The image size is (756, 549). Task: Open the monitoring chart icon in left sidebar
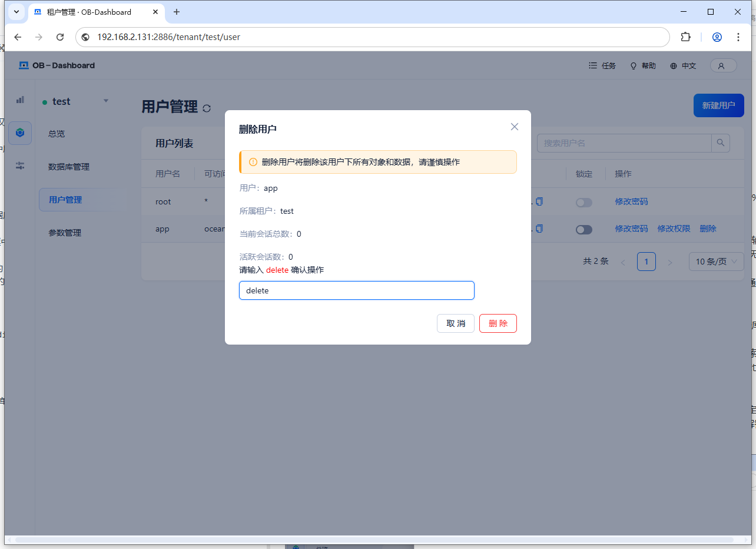pos(20,100)
